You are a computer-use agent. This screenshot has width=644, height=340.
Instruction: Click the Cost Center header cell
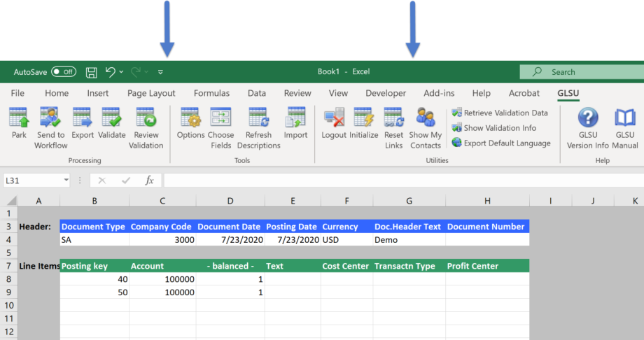(346, 266)
